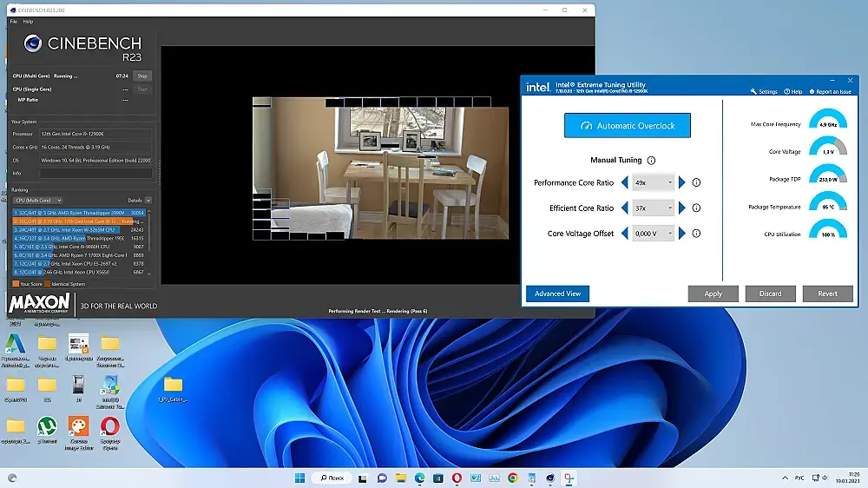Open the Help menu in Cinebench
The height and width of the screenshot is (488, 868).
(29, 22)
